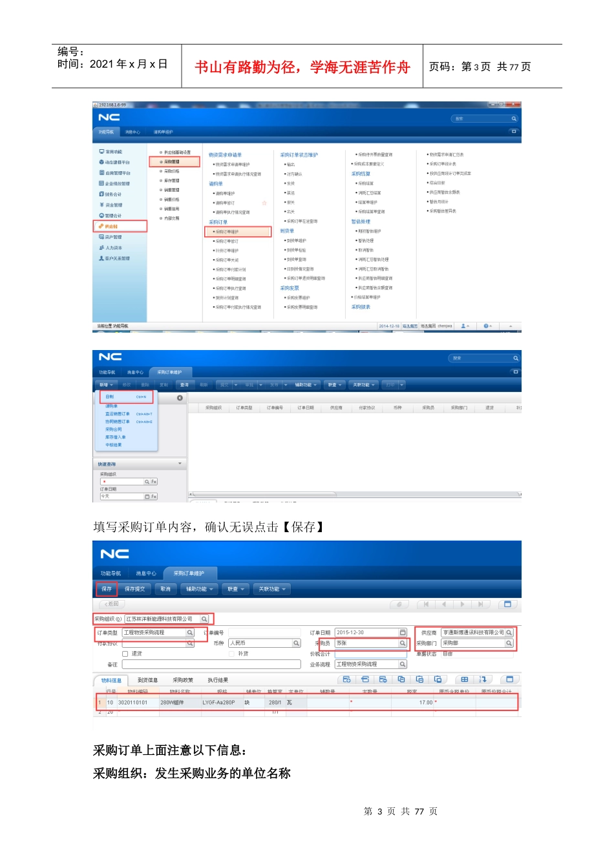Screen dimensions: 614x868
Task: Open 关联功能 dropdown in order list toolbar
Action: click(x=364, y=385)
